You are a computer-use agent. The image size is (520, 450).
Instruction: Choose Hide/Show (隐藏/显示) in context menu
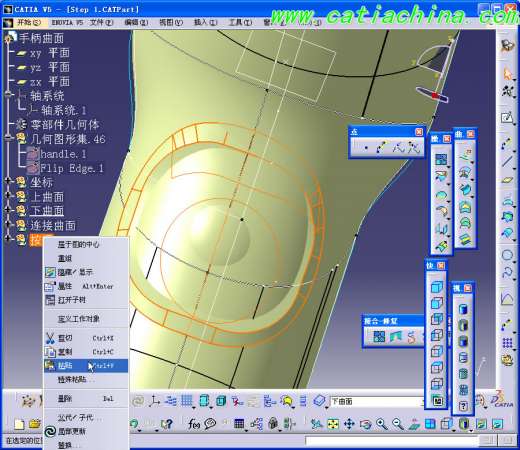[86, 272]
